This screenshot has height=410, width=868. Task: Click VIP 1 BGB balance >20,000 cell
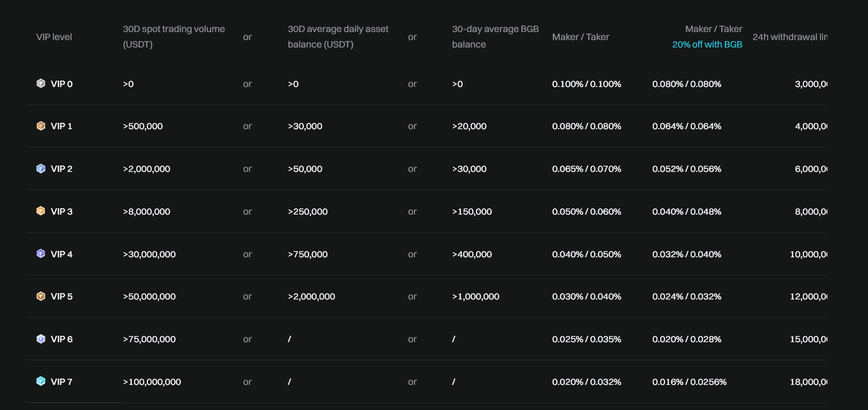click(x=470, y=126)
